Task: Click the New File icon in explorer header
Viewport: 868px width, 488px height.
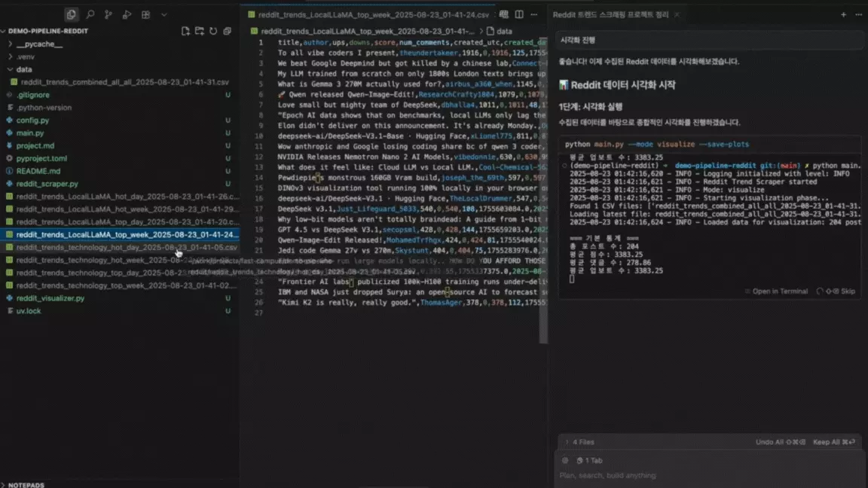Action: coord(185,31)
